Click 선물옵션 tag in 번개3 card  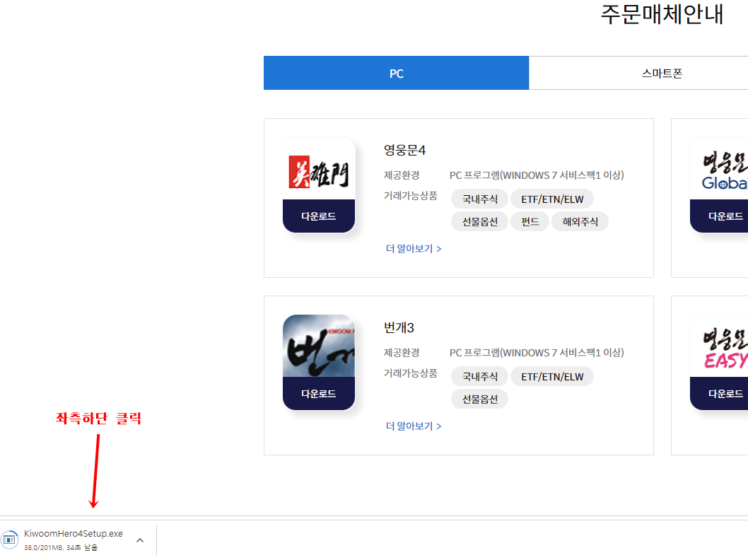pos(480,399)
